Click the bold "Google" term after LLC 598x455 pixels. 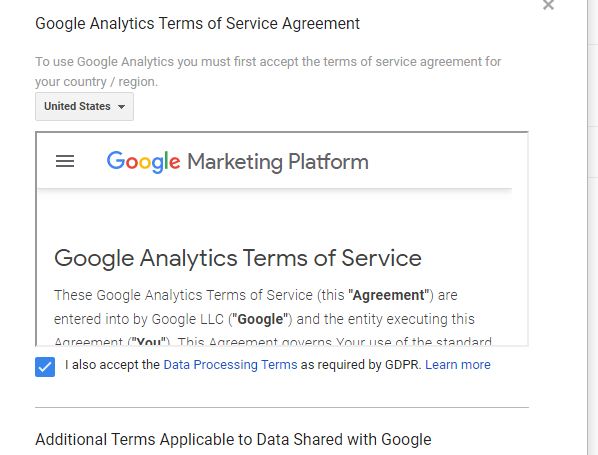tap(260, 319)
